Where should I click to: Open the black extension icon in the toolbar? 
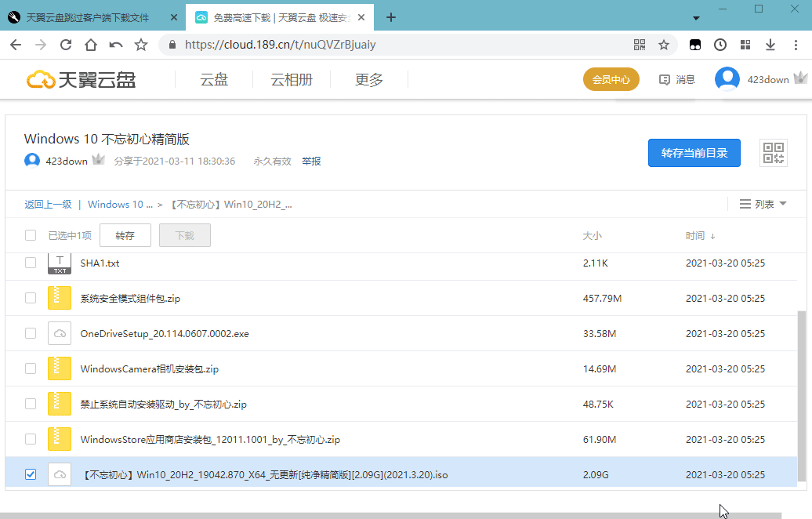coord(695,45)
